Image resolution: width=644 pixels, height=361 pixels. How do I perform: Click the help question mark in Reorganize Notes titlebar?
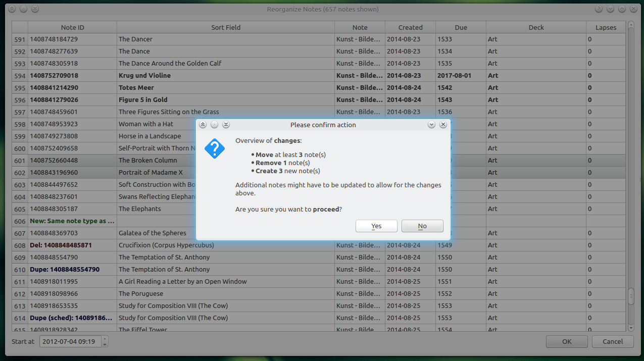(599, 9)
